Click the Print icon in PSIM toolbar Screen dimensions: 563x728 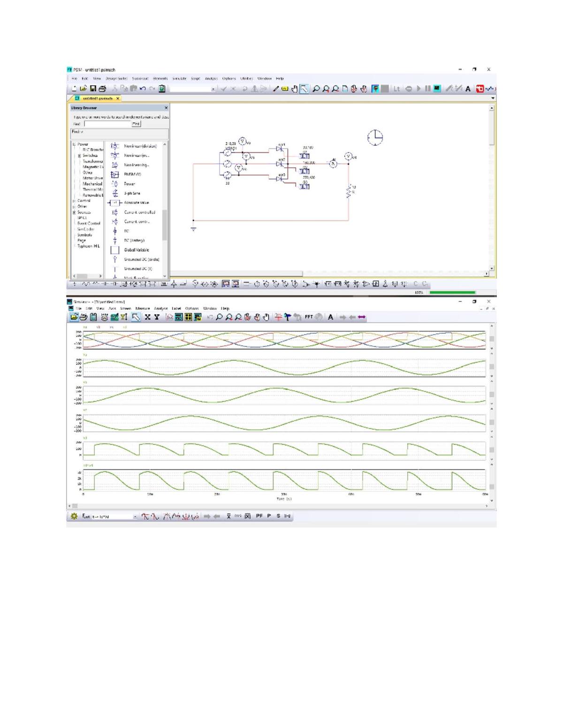(x=102, y=89)
